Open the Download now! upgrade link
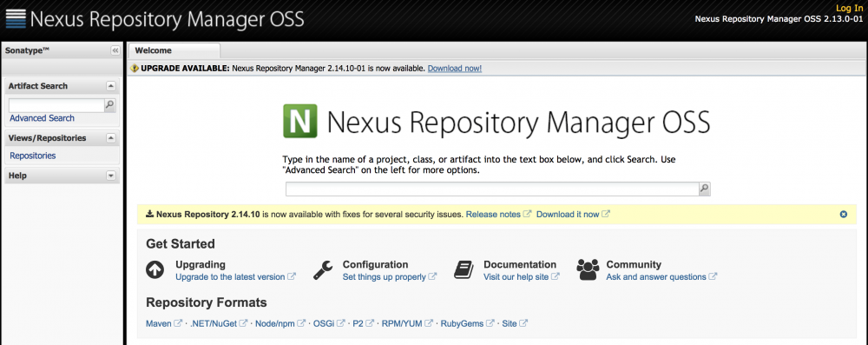 click(455, 69)
